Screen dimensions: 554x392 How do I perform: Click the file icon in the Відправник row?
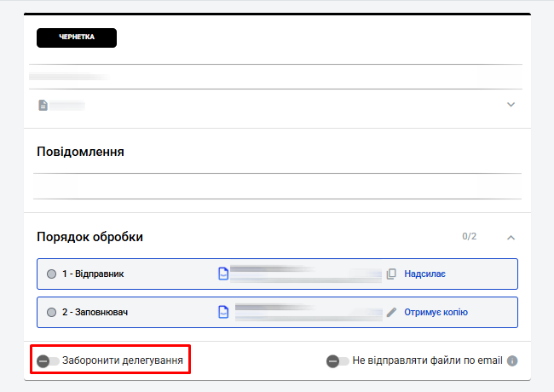[x=223, y=274]
